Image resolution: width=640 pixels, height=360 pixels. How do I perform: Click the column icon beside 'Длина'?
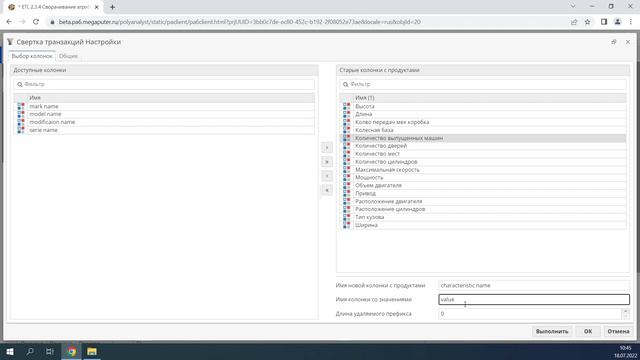pos(347,114)
